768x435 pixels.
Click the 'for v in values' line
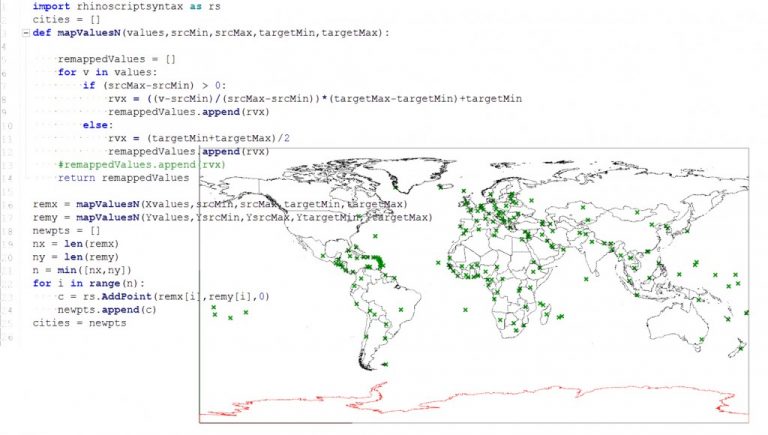point(107,72)
